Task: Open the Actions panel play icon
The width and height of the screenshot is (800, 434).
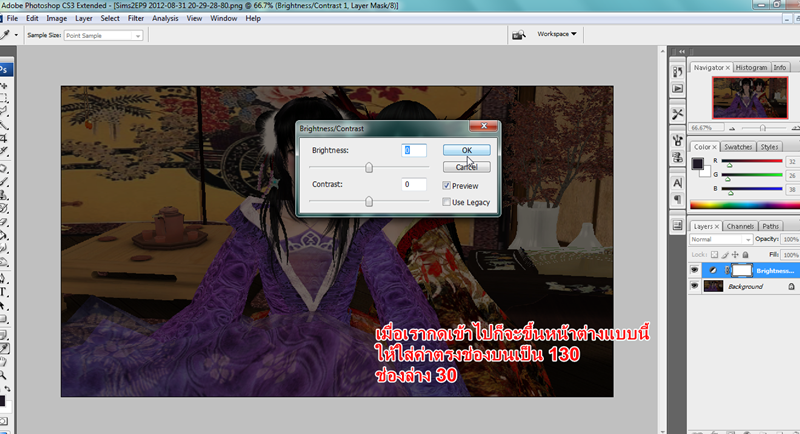Action: [678, 89]
